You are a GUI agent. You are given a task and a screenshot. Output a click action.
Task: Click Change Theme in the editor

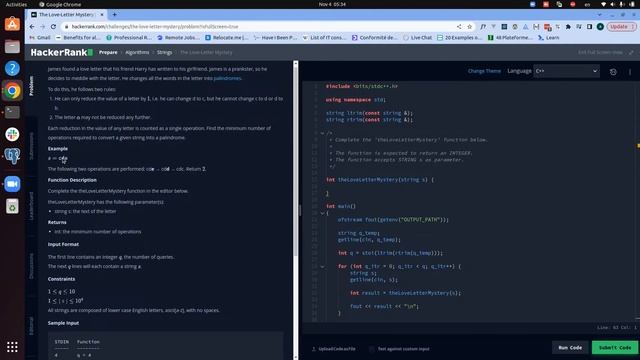coord(484,71)
